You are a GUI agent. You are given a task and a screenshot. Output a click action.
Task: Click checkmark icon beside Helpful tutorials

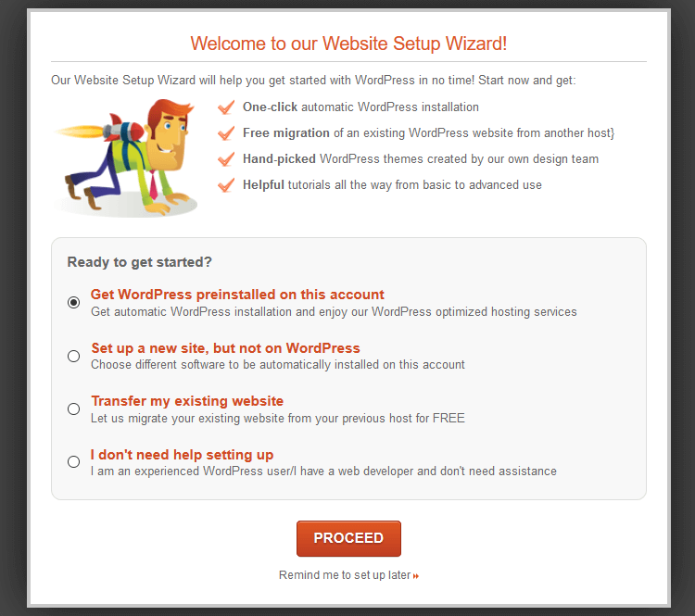[x=226, y=185]
